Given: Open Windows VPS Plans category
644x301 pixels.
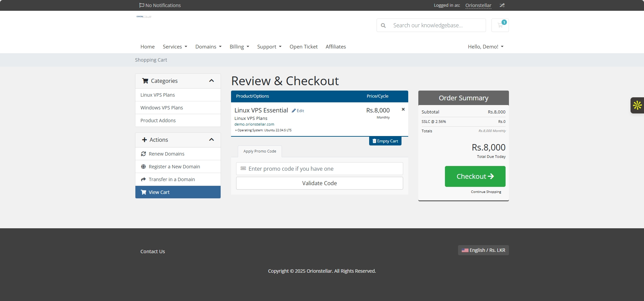Looking at the screenshot, I should pos(162,108).
